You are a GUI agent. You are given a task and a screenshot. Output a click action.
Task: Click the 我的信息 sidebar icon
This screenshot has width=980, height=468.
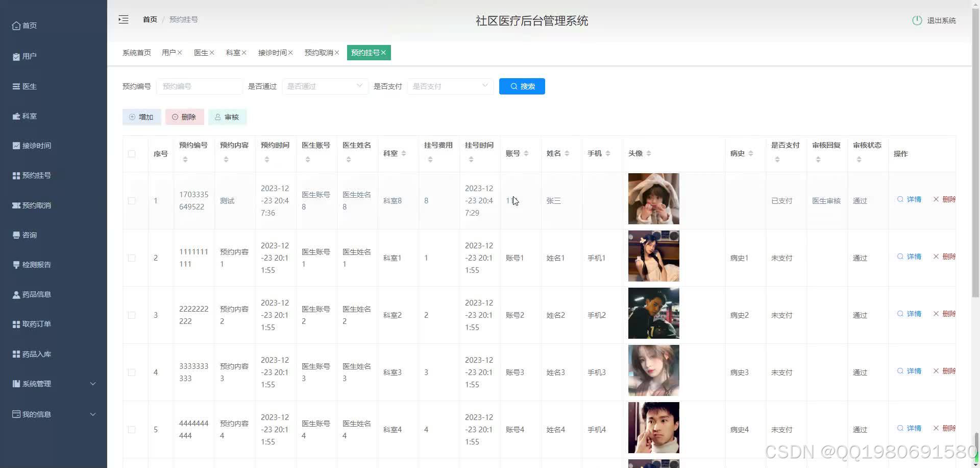point(16,414)
